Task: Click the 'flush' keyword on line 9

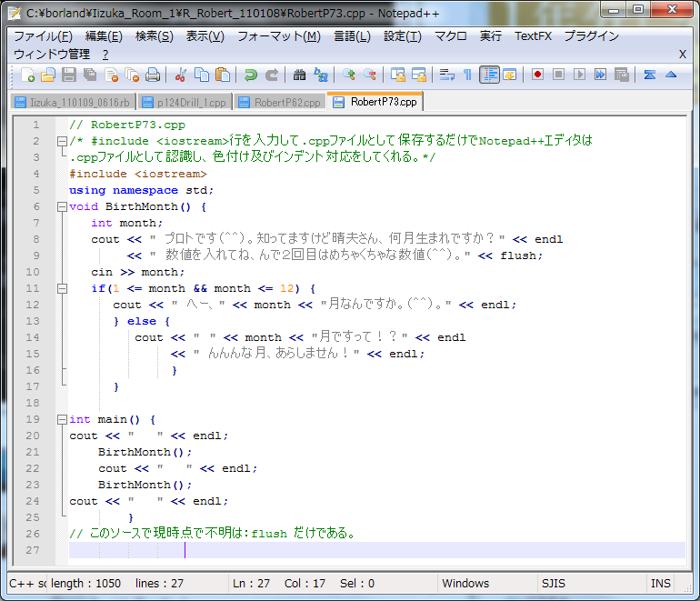Action: click(x=518, y=255)
